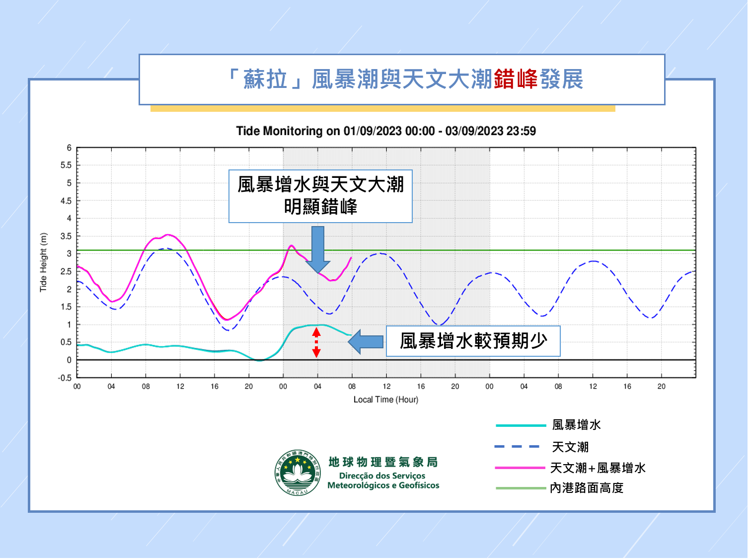This screenshot has width=750, height=560.
Task: Click the Tide Monitoring chart title
Action: [386, 131]
